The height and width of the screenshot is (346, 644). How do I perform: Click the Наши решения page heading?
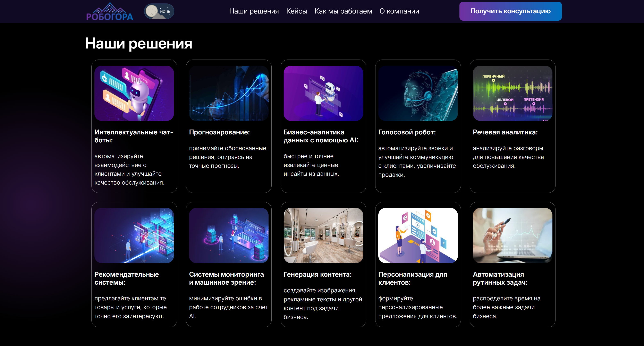pyautogui.click(x=138, y=43)
